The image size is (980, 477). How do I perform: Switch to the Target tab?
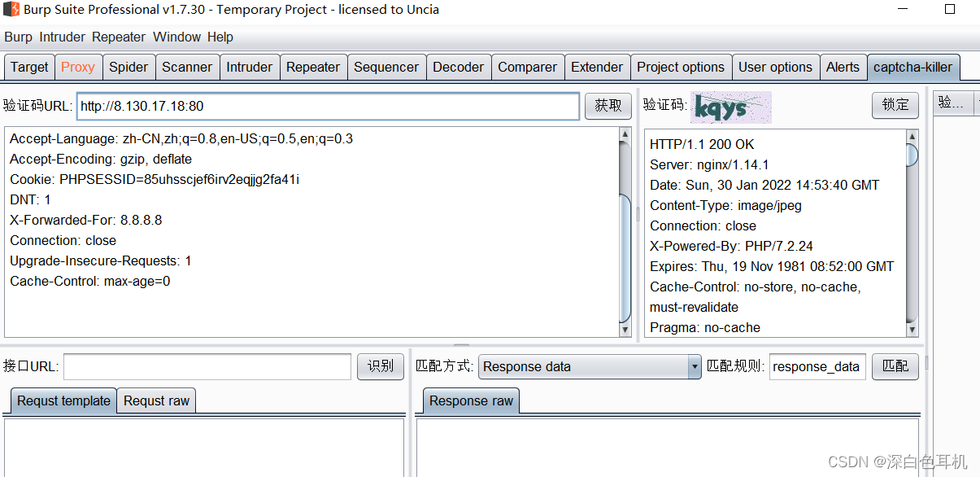click(29, 68)
